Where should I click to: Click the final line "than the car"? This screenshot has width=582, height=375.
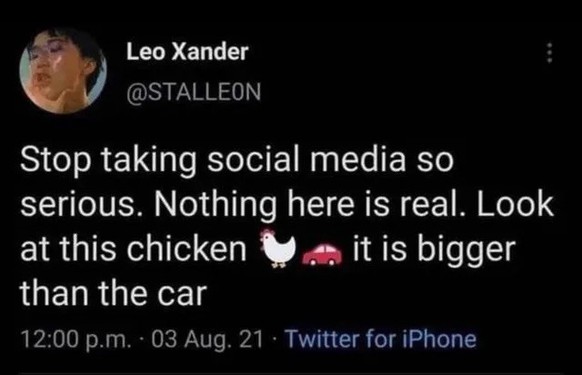tap(114, 293)
